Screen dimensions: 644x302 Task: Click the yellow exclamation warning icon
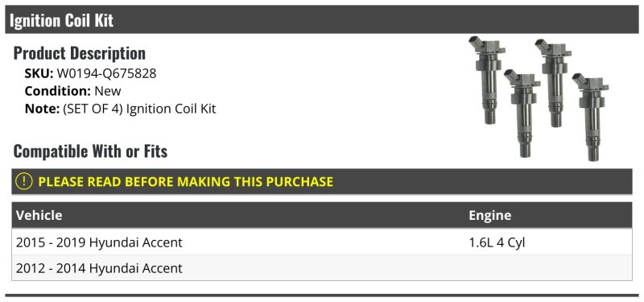tap(24, 181)
